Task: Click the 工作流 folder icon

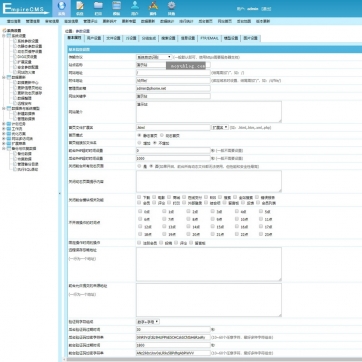Action: pos(9,129)
